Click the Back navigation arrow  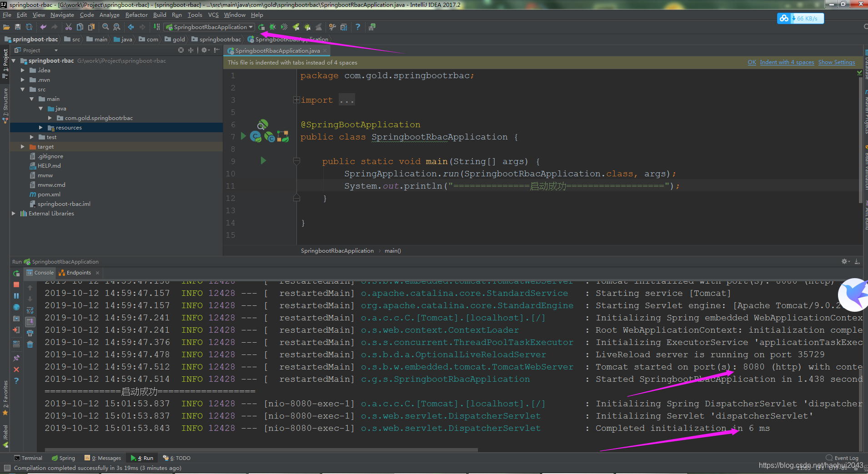point(131,27)
